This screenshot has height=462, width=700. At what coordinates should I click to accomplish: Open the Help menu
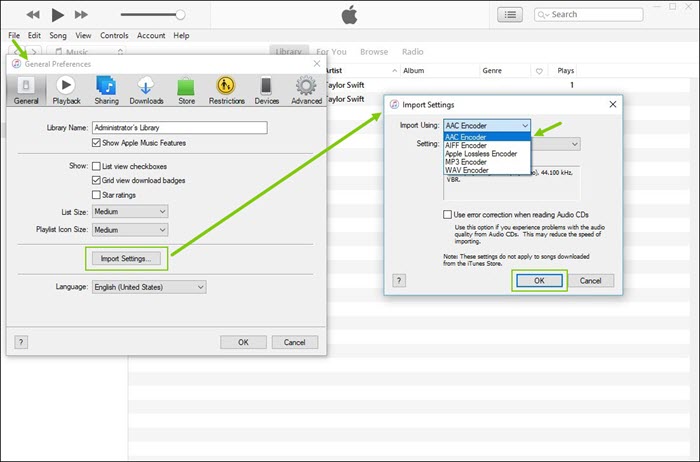(x=181, y=35)
